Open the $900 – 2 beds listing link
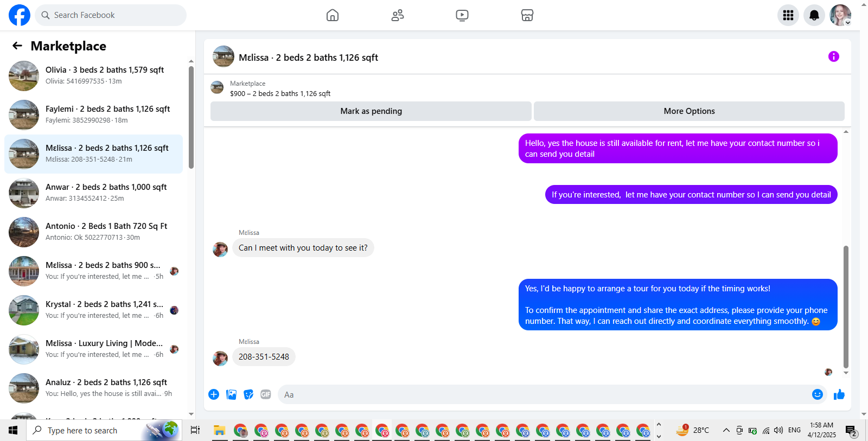868x441 pixels. 280,93
